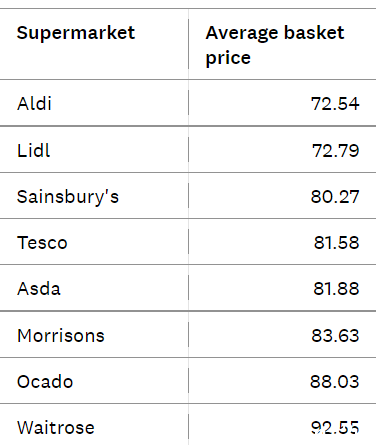
Task: Click Lidl's price value 72.79
Action: (335, 150)
